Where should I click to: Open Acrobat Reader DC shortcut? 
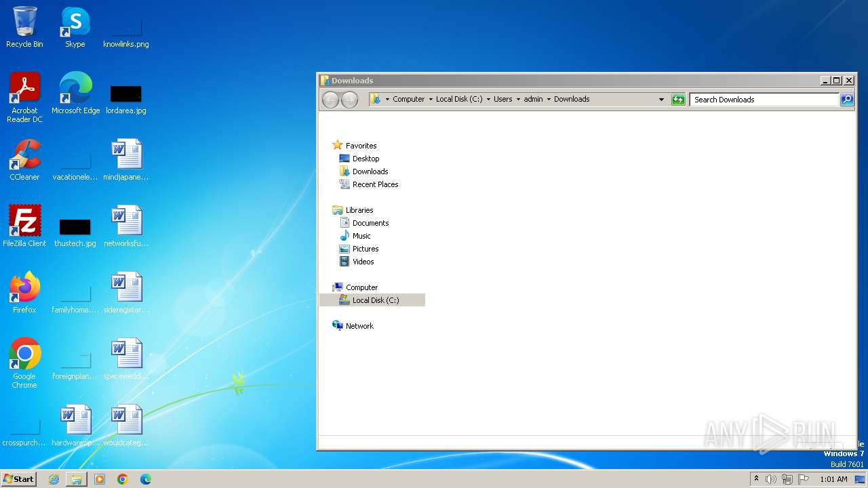click(24, 98)
